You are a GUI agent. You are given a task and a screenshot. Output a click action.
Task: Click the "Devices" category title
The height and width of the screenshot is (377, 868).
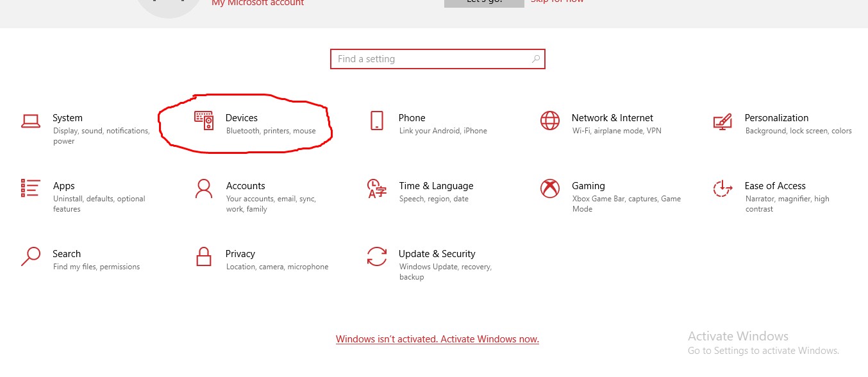click(242, 118)
